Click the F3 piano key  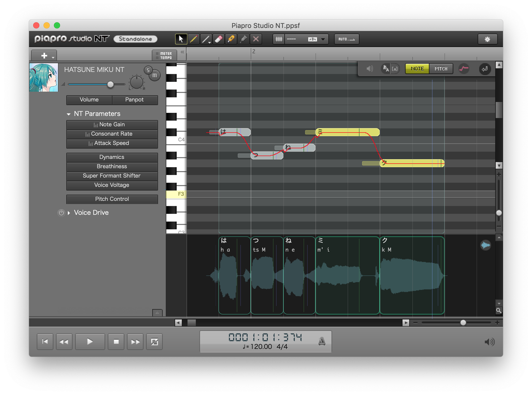click(x=176, y=194)
